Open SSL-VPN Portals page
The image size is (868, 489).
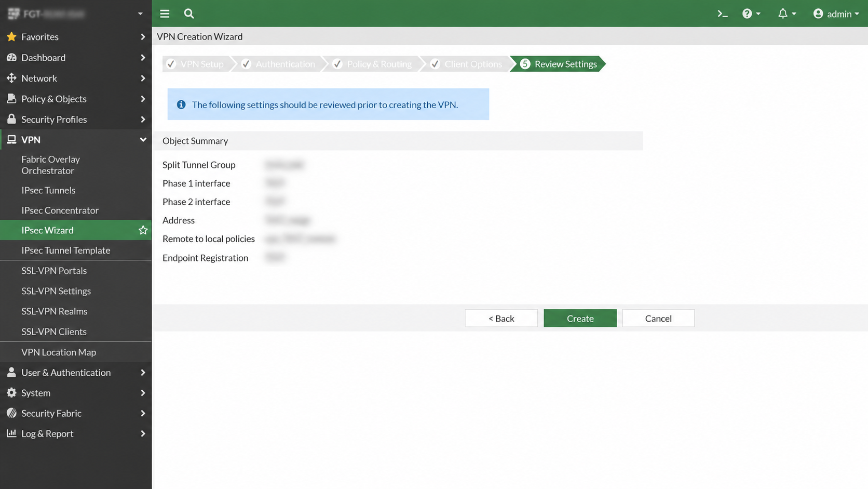tap(54, 270)
